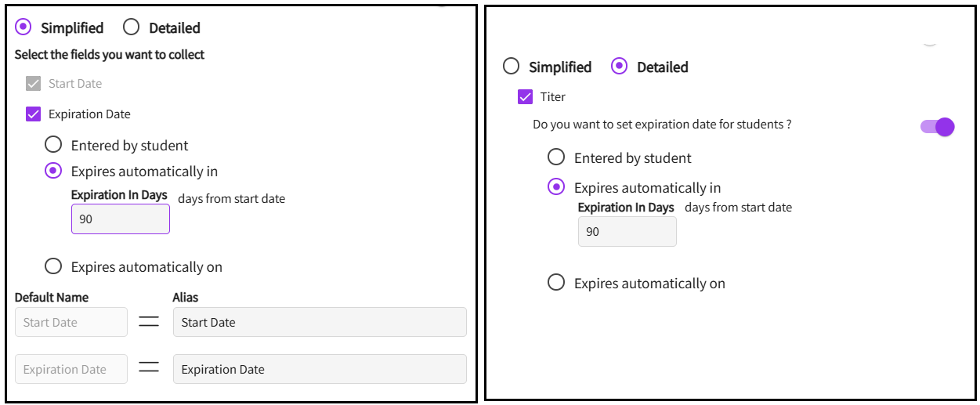Click the grayed-out Start Date checkbox

[x=33, y=84]
